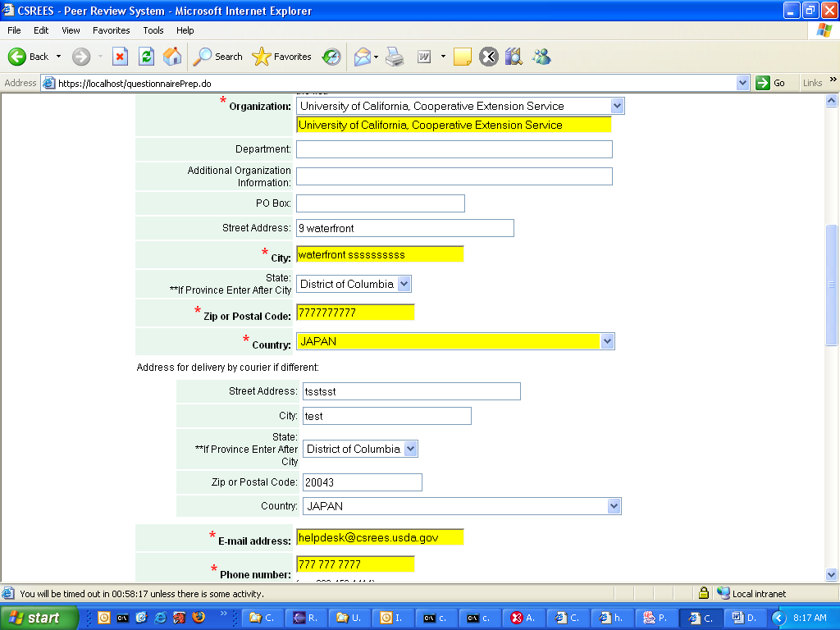840x630 pixels.
Task: Switch to the 'R.' taskbar window
Action: 305,618
